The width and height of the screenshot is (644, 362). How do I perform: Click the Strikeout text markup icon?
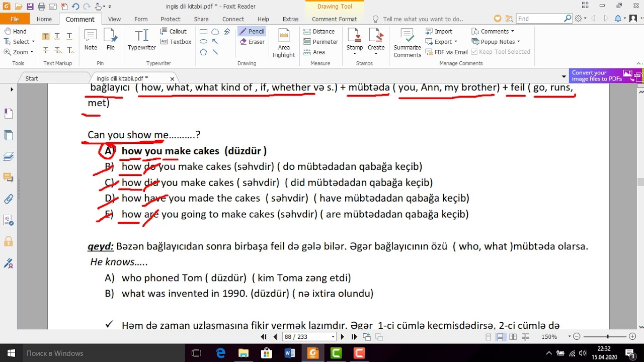pos(46,50)
